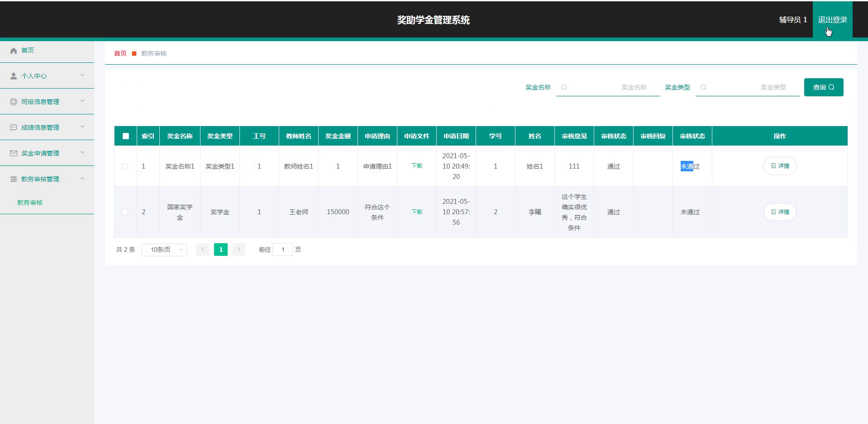Click the 申请日期 column header
Screen dimensions: 868x424
click(x=456, y=136)
